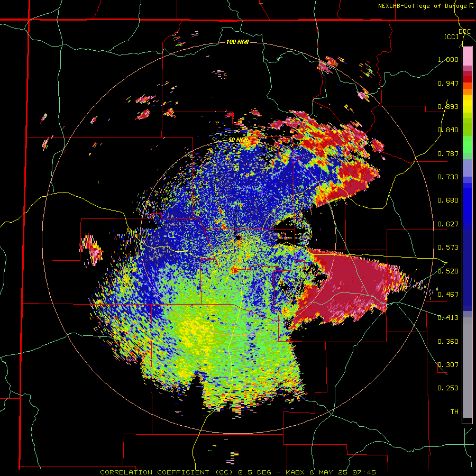
Task: Pick the pink segment atop the color bar
Action: [467, 57]
